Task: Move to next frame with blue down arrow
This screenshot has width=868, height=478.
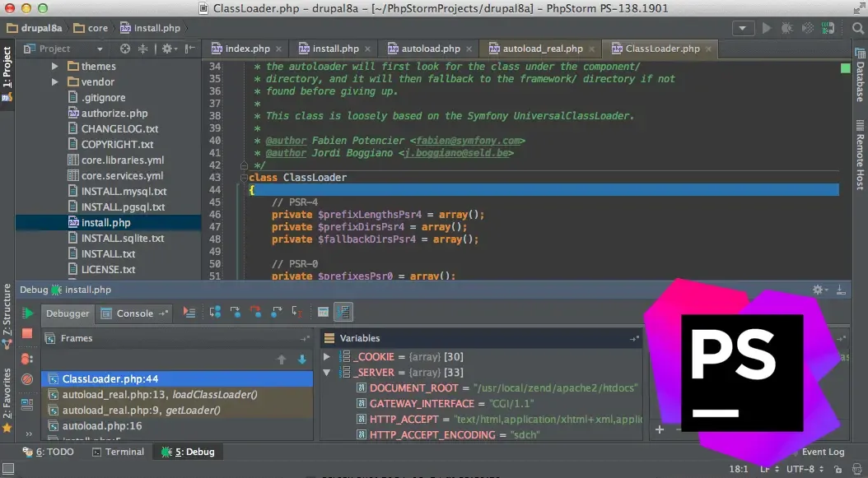Action: [x=302, y=360]
